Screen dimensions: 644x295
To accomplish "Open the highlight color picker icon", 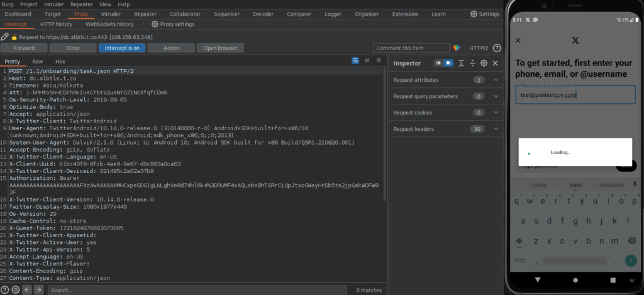I will click(x=457, y=48).
